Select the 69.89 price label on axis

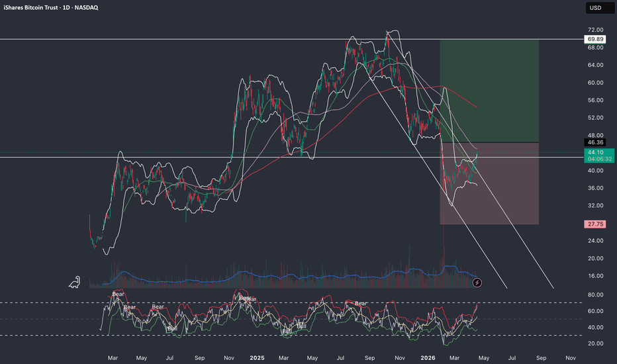click(x=594, y=40)
